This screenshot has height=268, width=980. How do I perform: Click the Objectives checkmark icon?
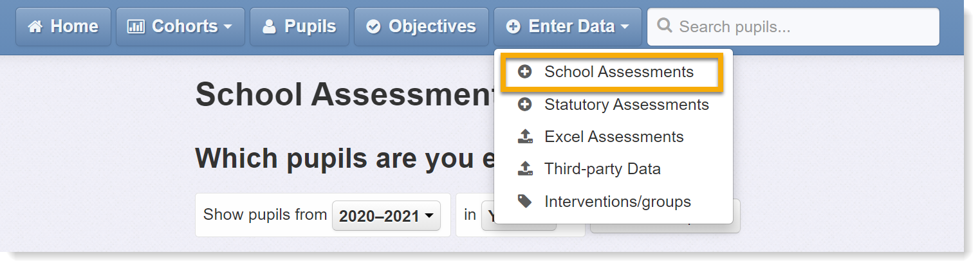pyautogui.click(x=373, y=27)
